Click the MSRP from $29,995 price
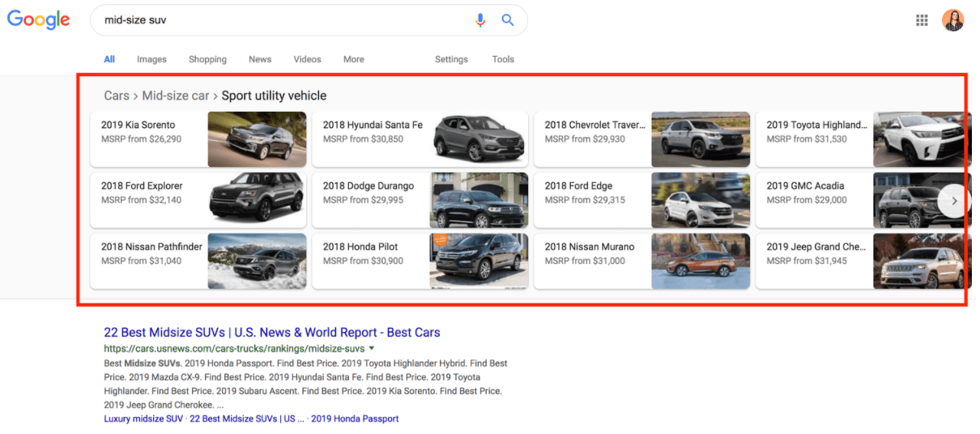Screen dimensions: 980x434 [363, 200]
